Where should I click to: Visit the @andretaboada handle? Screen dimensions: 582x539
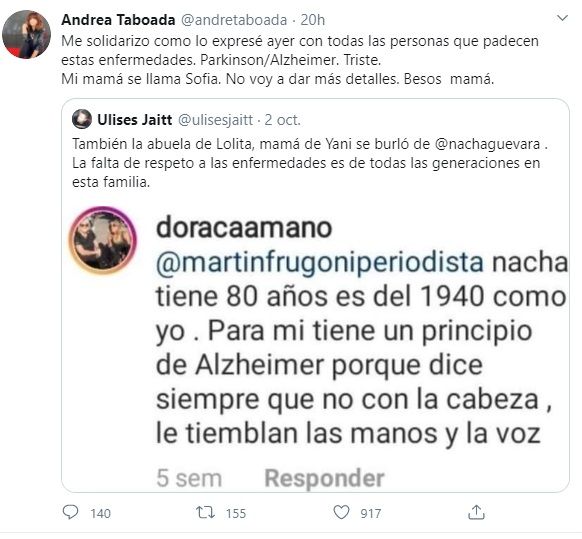pyautogui.click(x=234, y=20)
